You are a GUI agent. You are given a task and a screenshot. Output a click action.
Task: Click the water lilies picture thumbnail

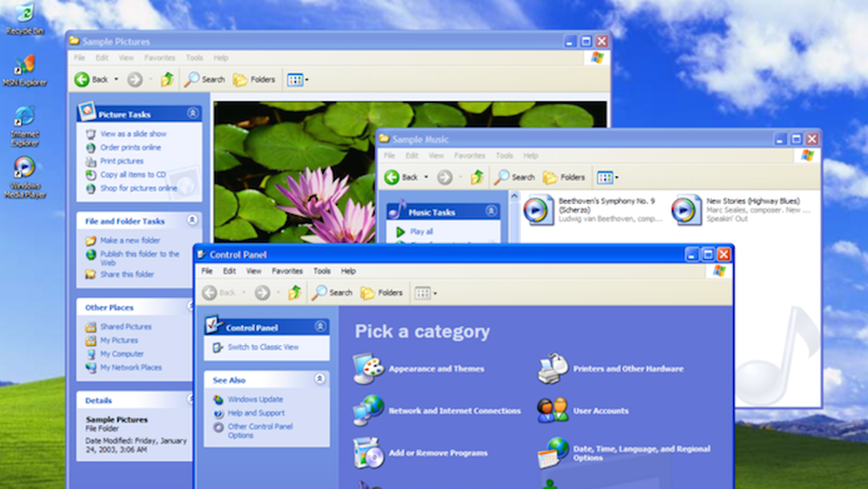294,171
